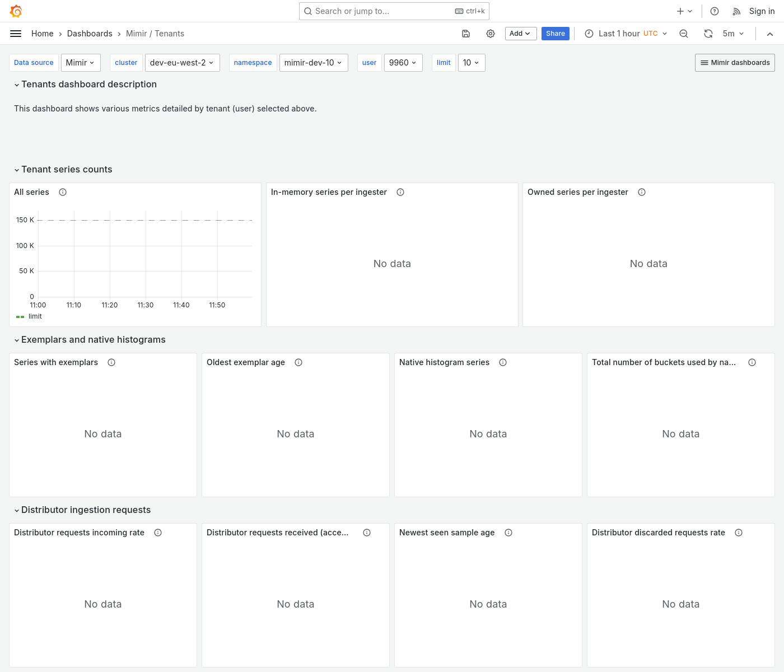Click the Sign in link

[x=761, y=11]
